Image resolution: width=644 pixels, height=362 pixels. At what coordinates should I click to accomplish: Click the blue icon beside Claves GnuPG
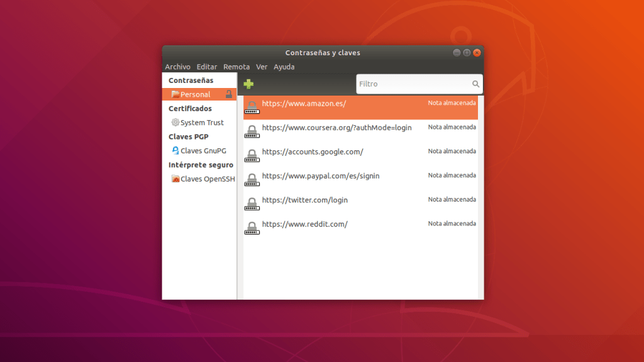(175, 150)
